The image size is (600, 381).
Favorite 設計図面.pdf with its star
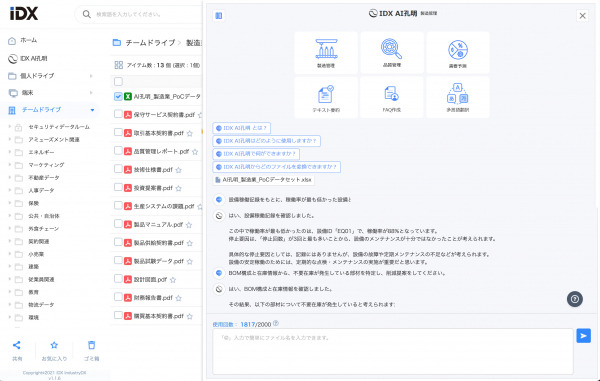(x=173, y=280)
